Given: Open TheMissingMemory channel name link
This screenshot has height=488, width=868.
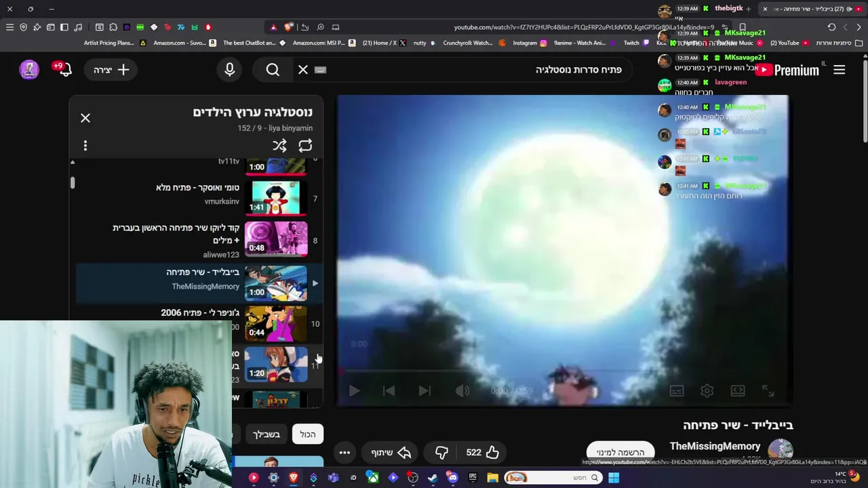Looking at the screenshot, I should 715,446.
